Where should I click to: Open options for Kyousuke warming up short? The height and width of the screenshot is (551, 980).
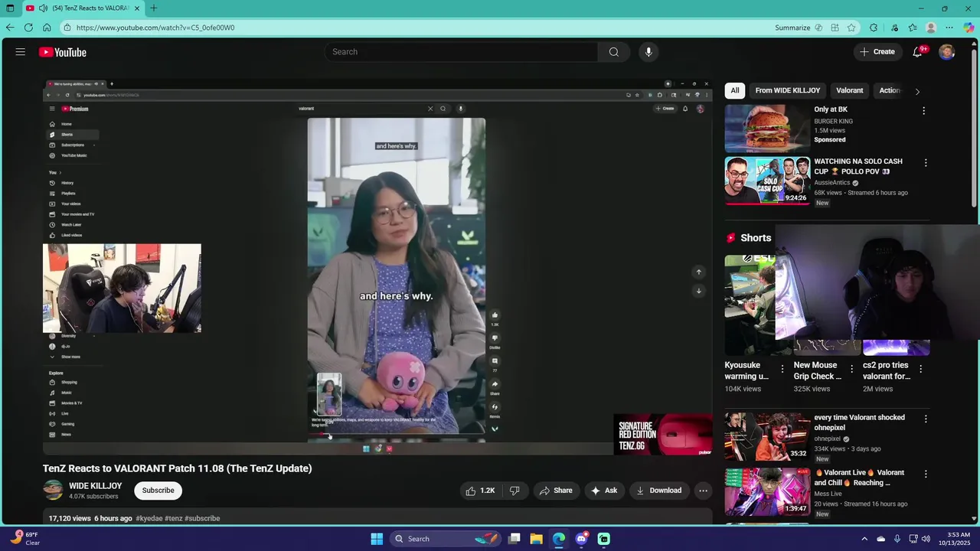point(782,369)
